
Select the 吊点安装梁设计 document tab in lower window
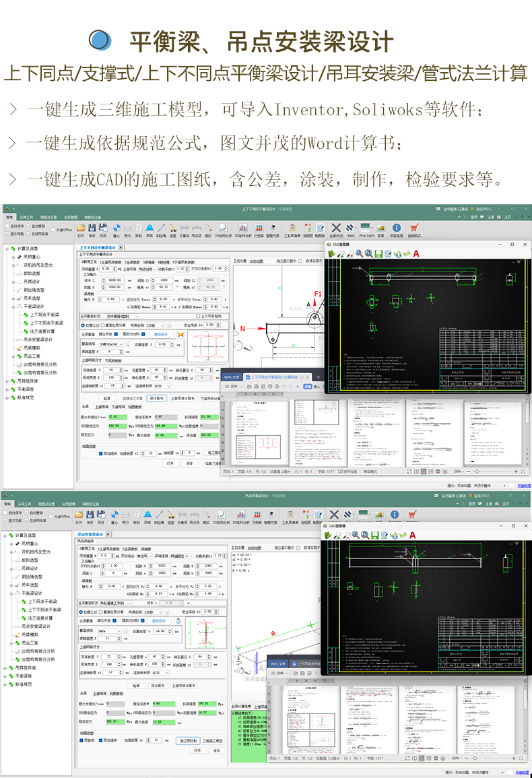click(90, 533)
